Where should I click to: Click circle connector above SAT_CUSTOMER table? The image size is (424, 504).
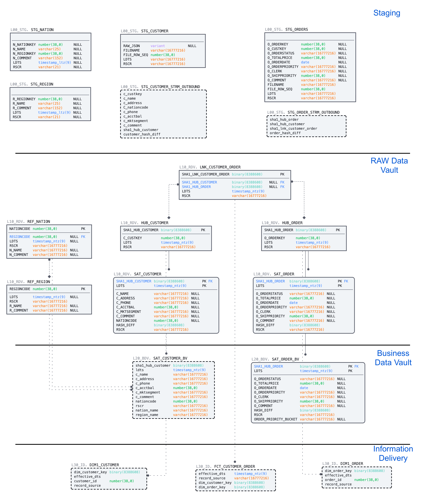pos(169,269)
